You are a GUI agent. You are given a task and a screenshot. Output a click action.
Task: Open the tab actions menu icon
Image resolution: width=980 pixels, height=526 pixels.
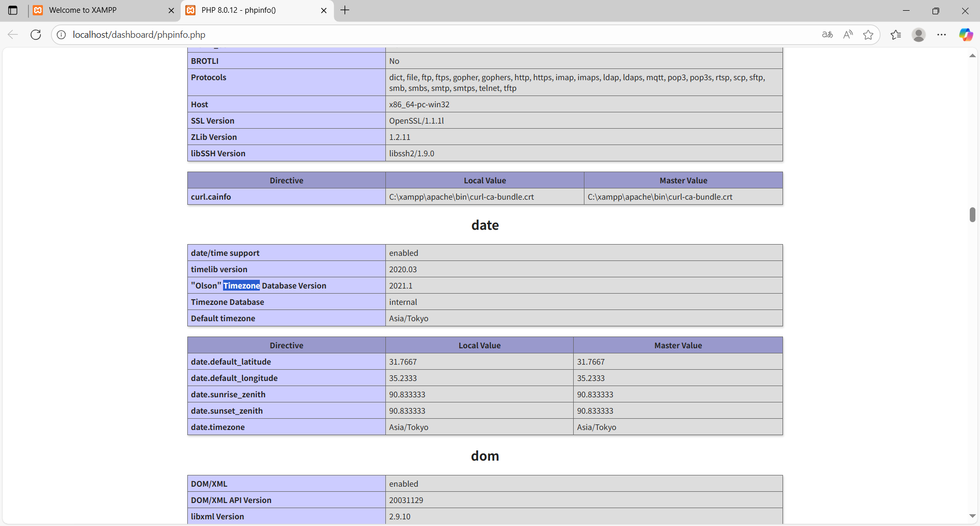(x=13, y=10)
